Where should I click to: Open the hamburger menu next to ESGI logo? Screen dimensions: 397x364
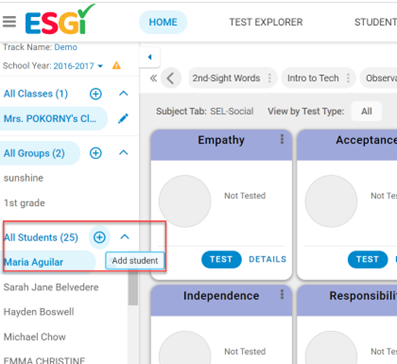click(9, 22)
